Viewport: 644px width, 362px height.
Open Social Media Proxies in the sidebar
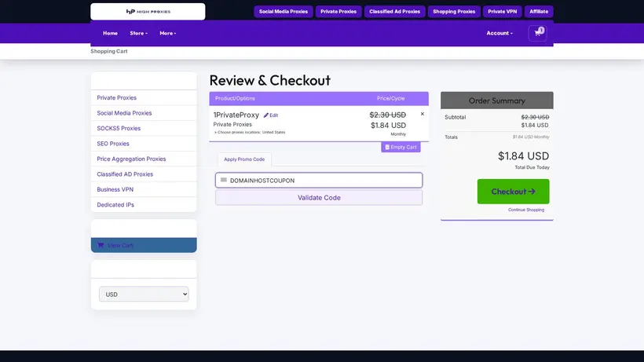click(144, 113)
